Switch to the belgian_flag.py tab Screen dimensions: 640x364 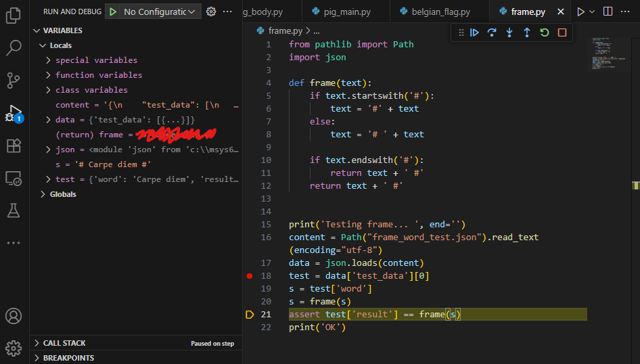pos(440,12)
